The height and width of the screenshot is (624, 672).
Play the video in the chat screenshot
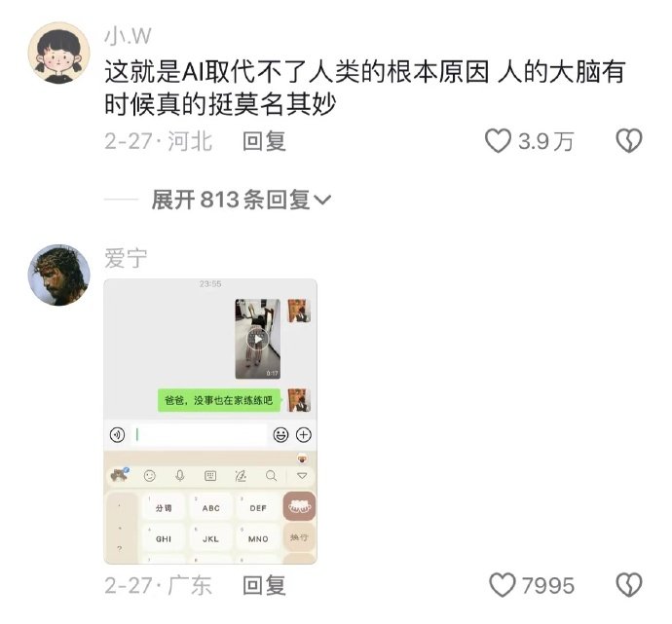(x=257, y=339)
